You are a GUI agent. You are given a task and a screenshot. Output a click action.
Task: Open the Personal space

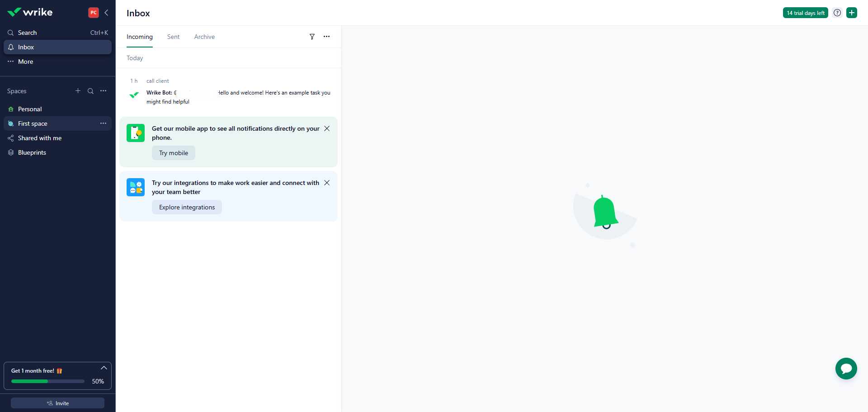[x=57, y=109]
